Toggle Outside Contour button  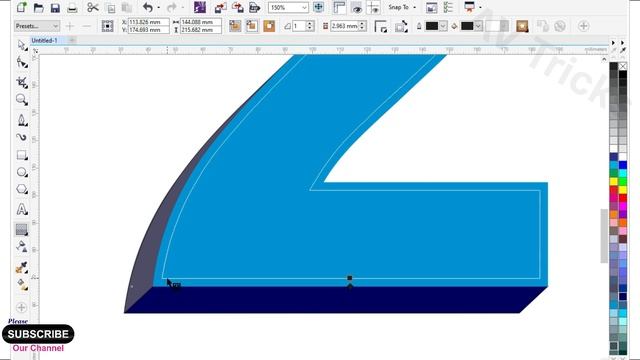point(269,26)
